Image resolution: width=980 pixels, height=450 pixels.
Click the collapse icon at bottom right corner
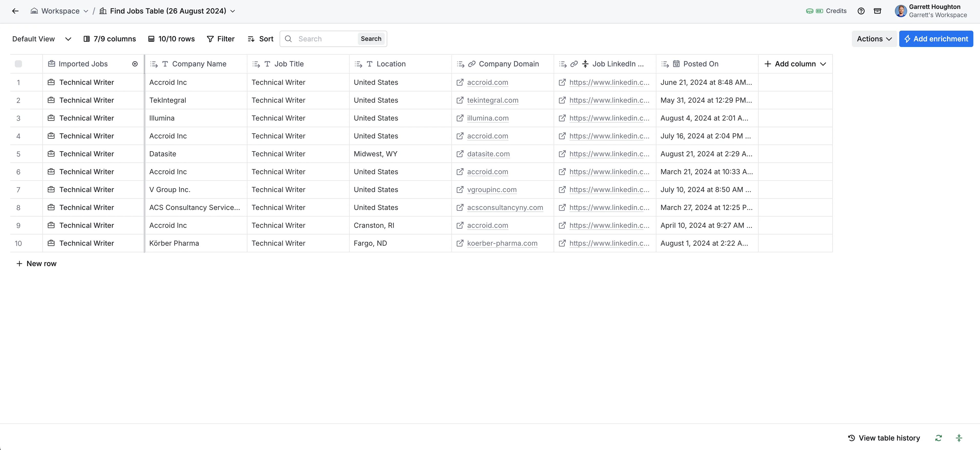click(959, 438)
